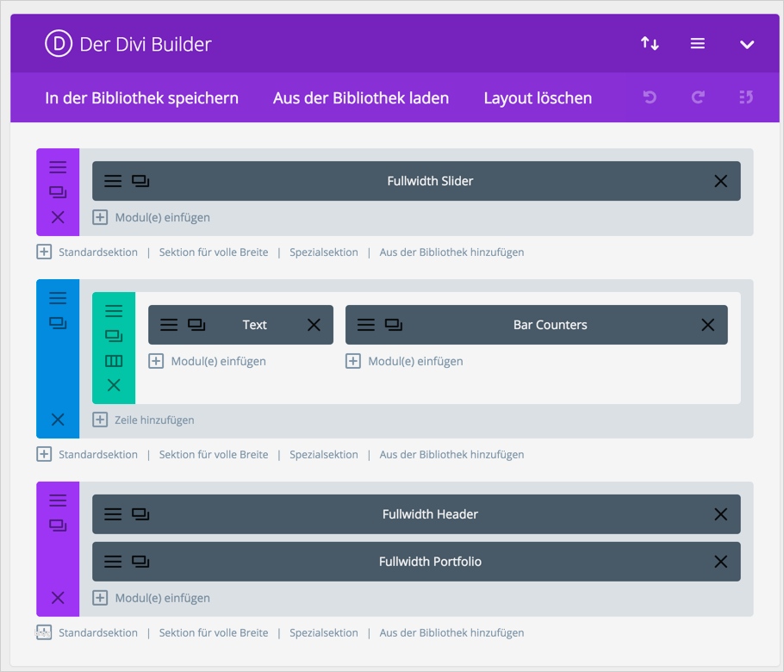
Task: Open the builder settings hamburger icon in header
Action: (x=698, y=43)
